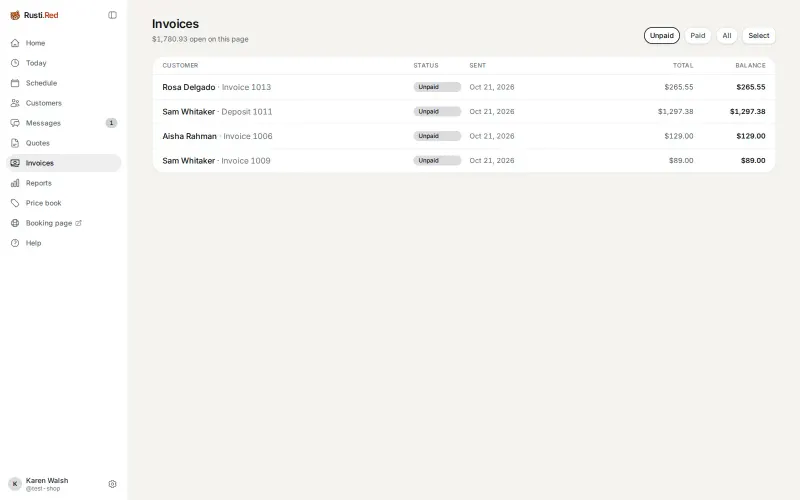Click sent date of Rosa Delgado invoice

point(492,87)
